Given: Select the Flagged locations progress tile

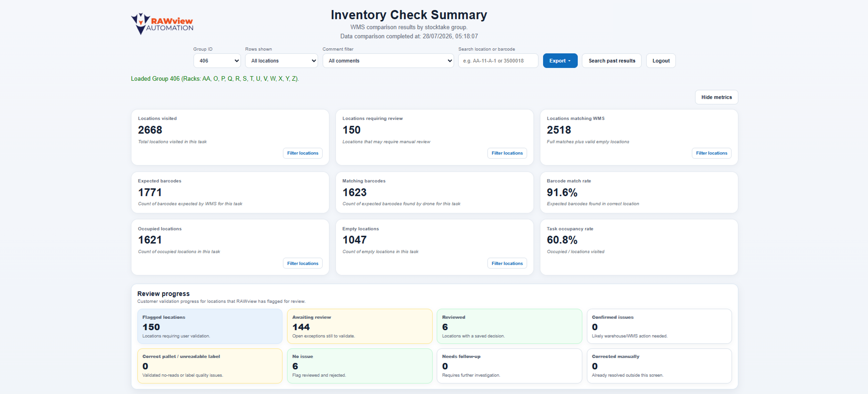Looking at the screenshot, I should pos(210,326).
